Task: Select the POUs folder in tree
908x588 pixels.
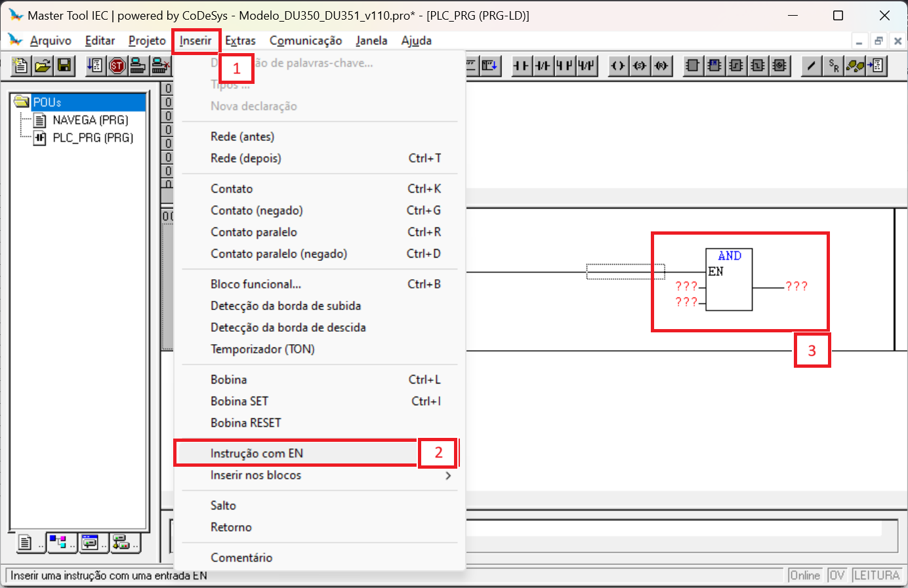Action: 47,102
